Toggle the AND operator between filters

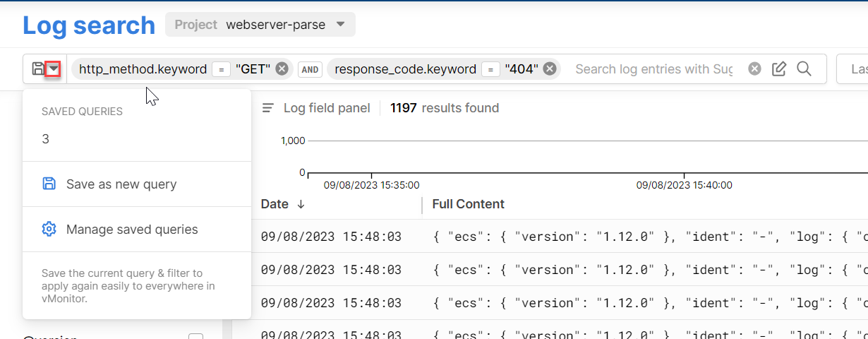(311, 69)
